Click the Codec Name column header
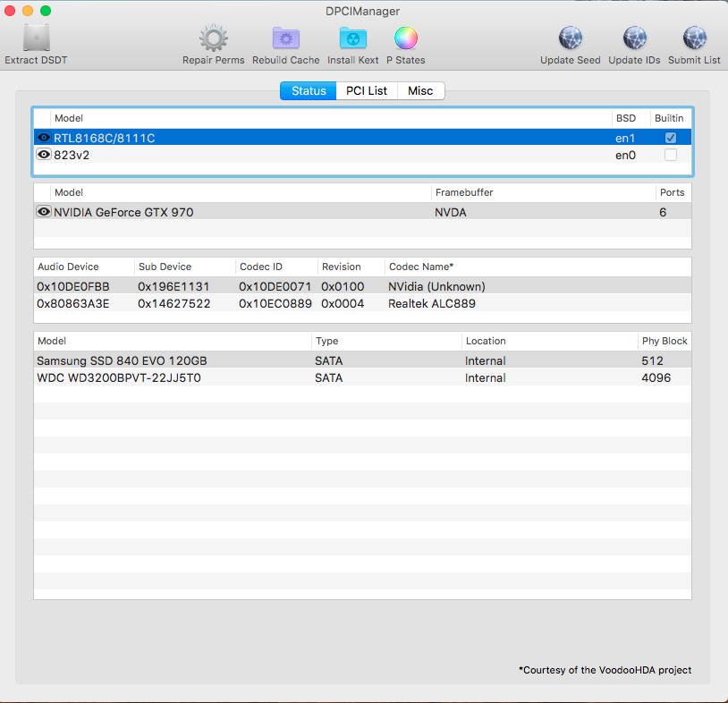The image size is (728, 703). (x=421, y=267)
